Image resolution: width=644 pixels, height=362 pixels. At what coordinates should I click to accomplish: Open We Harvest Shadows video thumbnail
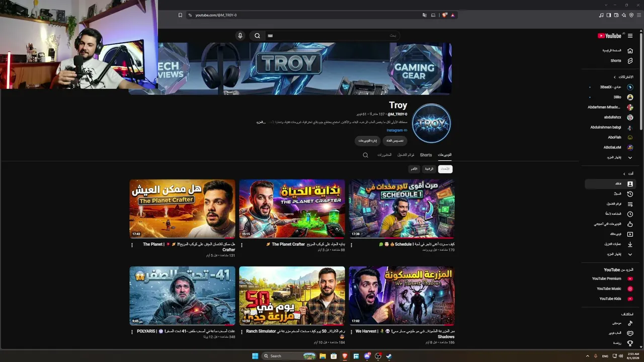click(x=401, y=296)
